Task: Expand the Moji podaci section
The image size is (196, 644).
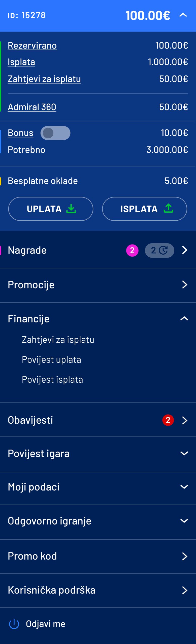Action: coord(184,487)
